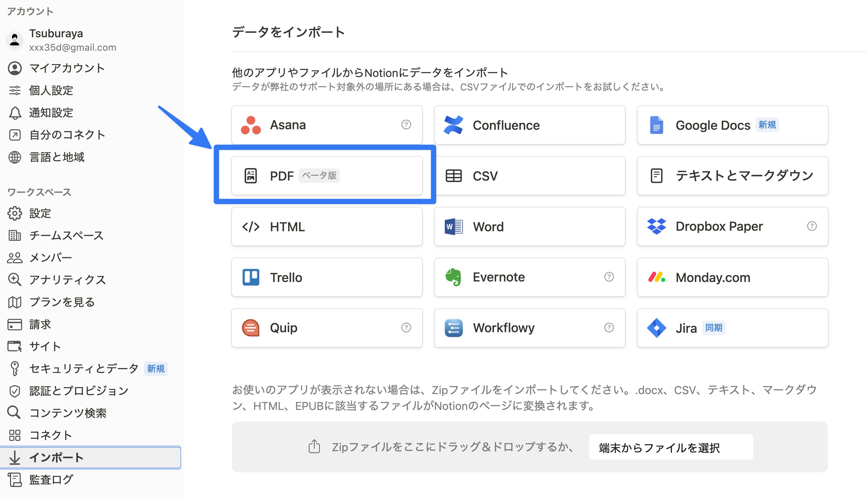Open help for Quip import
Viewport: 868px width, 499px height.
point(406,327)
